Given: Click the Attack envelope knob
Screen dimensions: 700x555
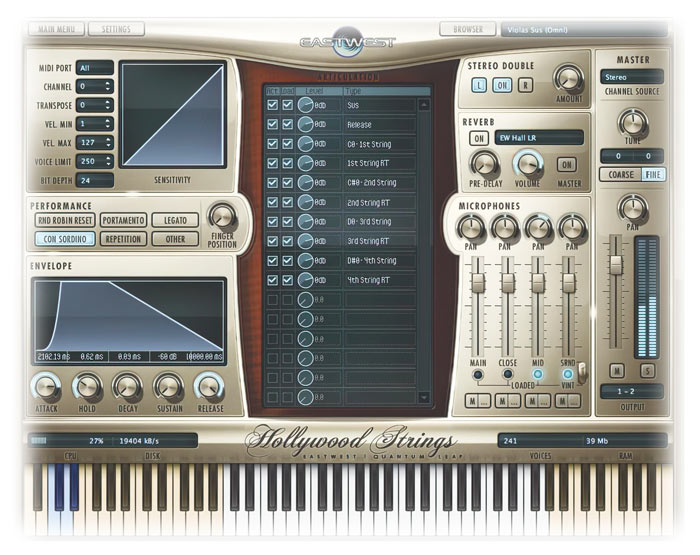Looking at the screenshot, I should tap(46, 387).
